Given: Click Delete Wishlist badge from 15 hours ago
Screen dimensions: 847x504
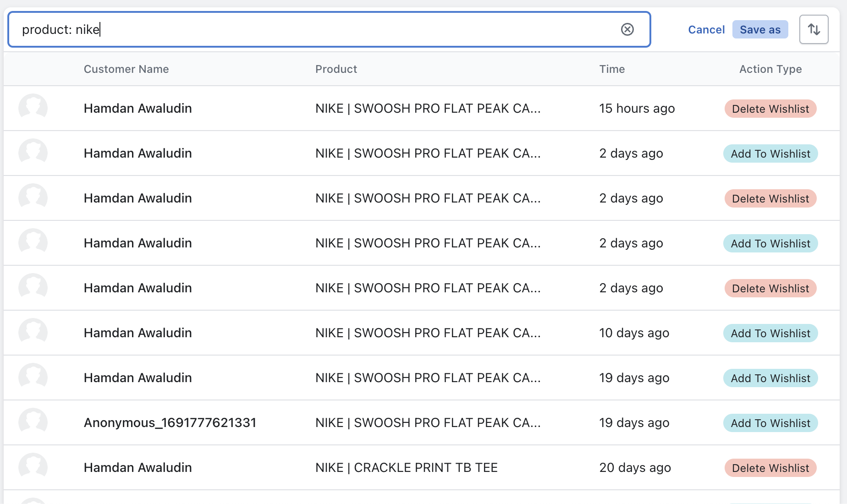Looking at the screenshot, I should pyautogui.click(x=770, y=109).
